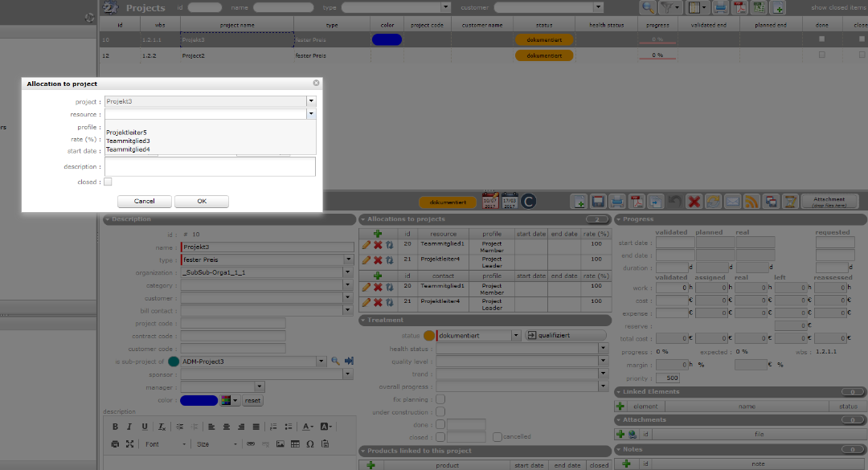Click the print icon in detail toolbar
Image resolution: width=868 pixels, height=470 pixels.
617,202
